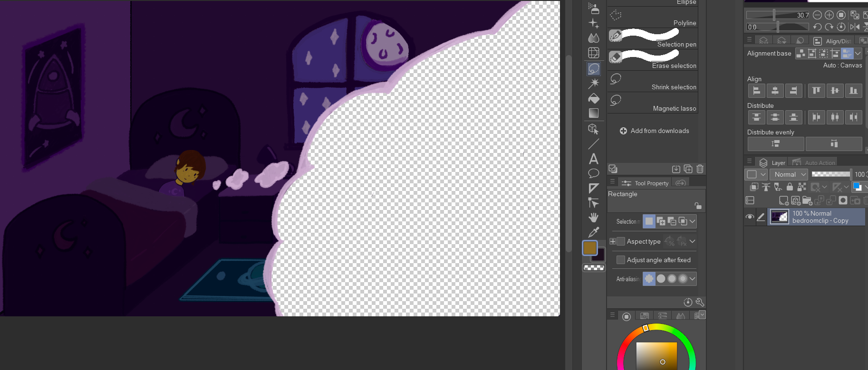Open the Alignment base dropdown arrow

pos(858,53)
